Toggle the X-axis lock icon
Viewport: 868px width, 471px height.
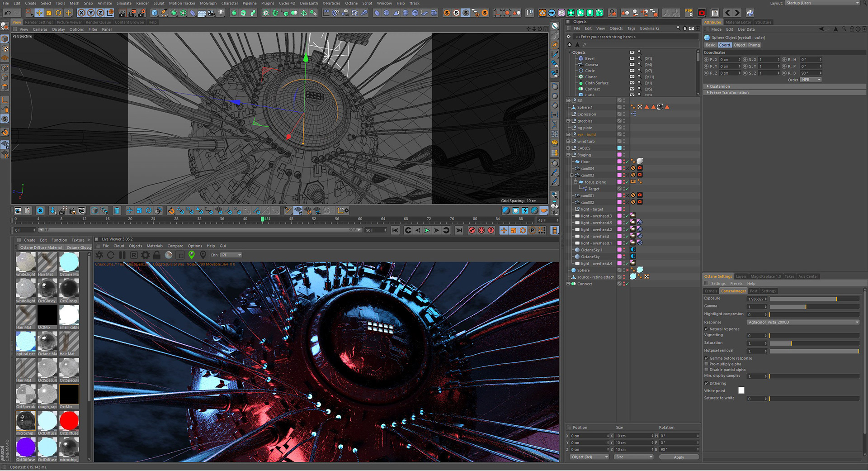pyautogui.click(x=81, y=13)
